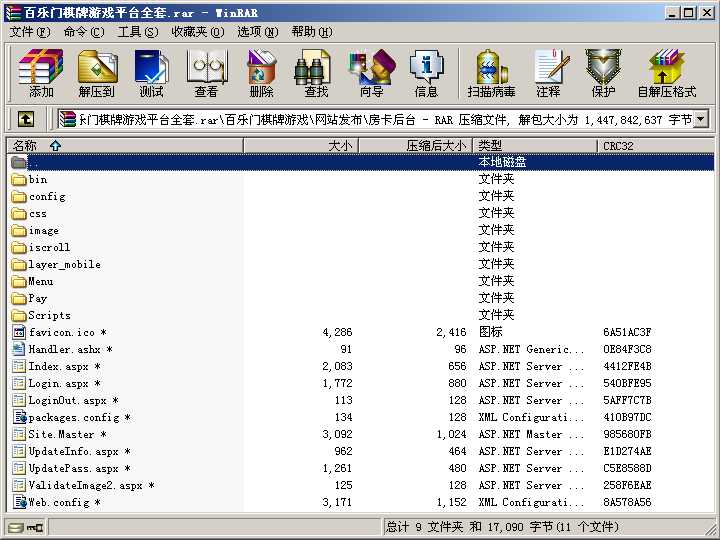720x540 pixels.
Task: Select the Scripts folder name
Action: pyautogui.click(x=49, y=315)
